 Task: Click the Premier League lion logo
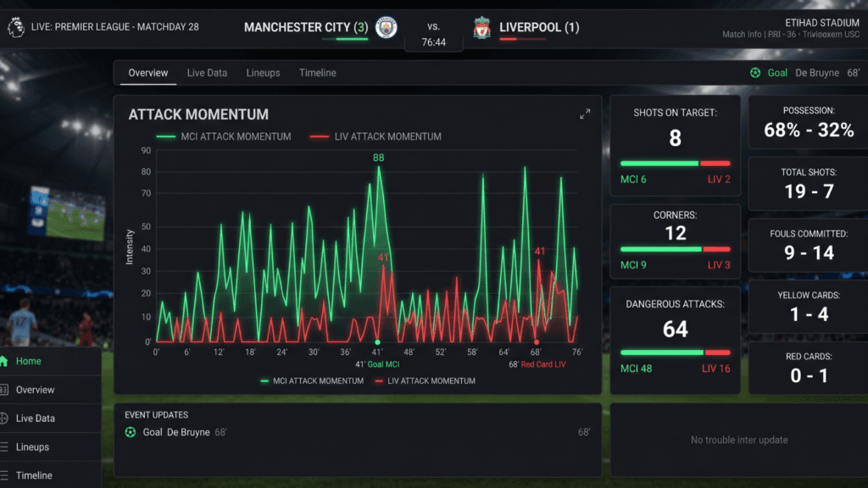point(16,27)
